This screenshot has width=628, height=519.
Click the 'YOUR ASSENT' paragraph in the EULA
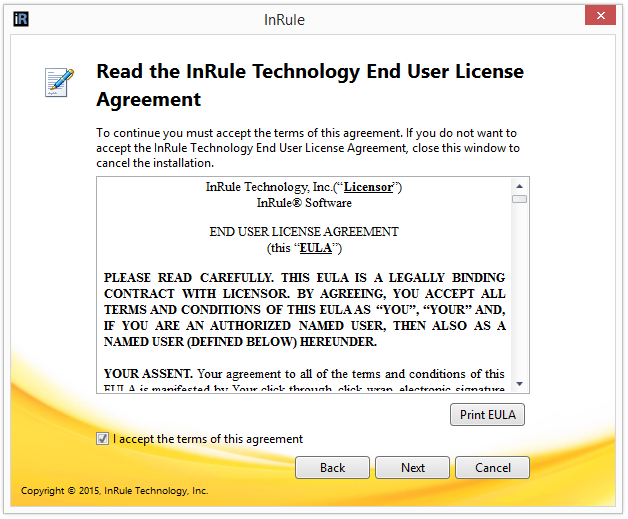coord(304,380)
